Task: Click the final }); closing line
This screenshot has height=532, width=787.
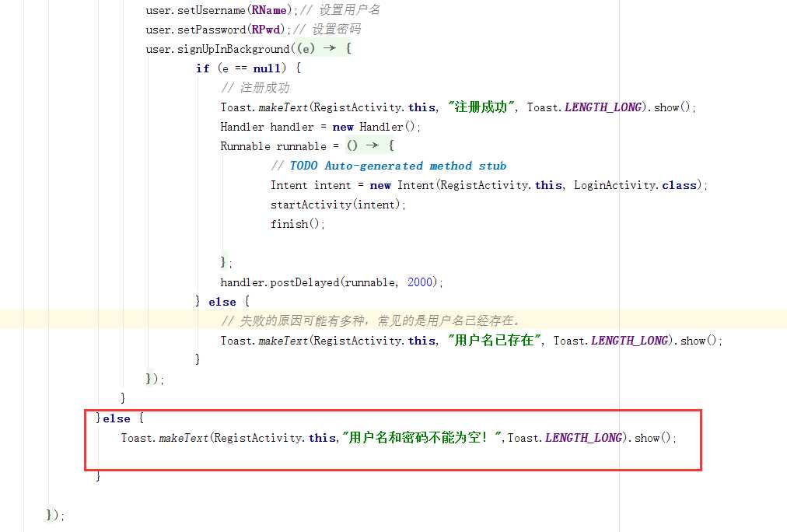Action: click(55, 515)
